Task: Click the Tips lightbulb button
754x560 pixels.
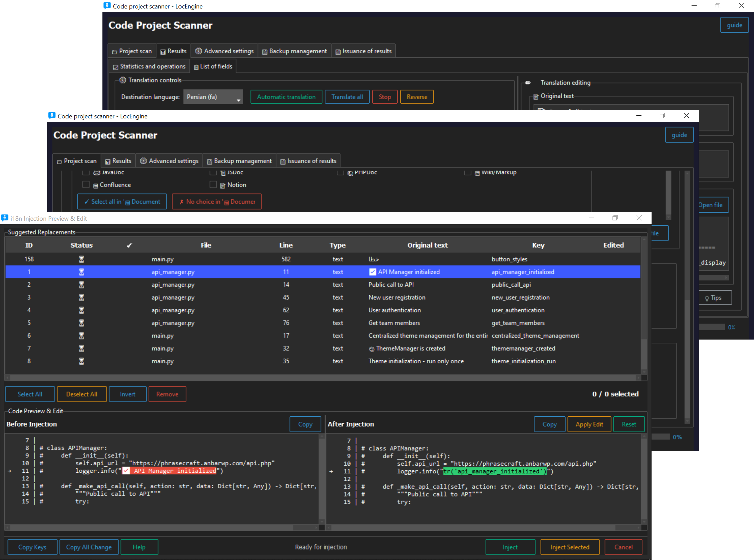Action: (x=715, y=298)
